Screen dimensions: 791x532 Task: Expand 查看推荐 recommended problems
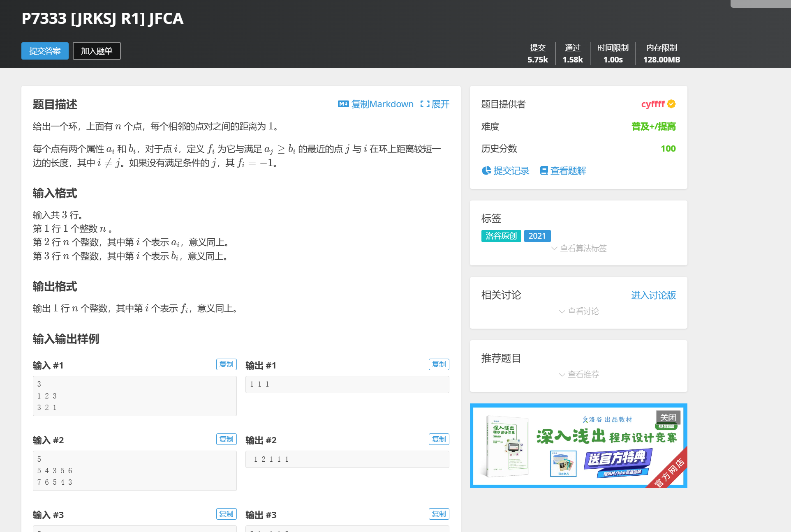coord(579,374)
